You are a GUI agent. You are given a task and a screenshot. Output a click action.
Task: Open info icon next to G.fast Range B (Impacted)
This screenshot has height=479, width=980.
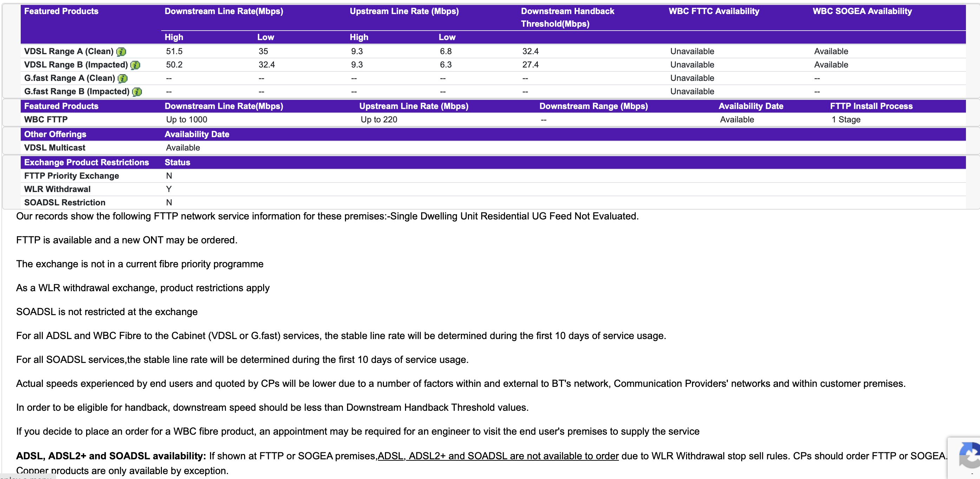click(x=137, y=92)
